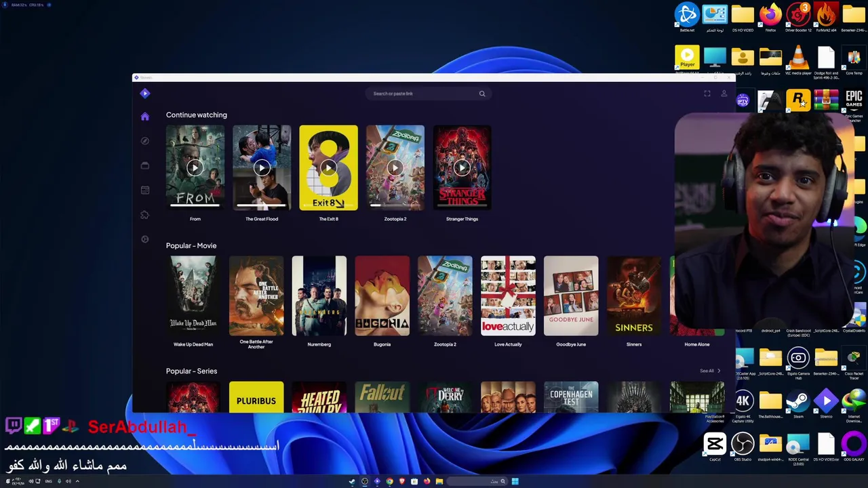Click See All for Popular Series

(710, 371)
